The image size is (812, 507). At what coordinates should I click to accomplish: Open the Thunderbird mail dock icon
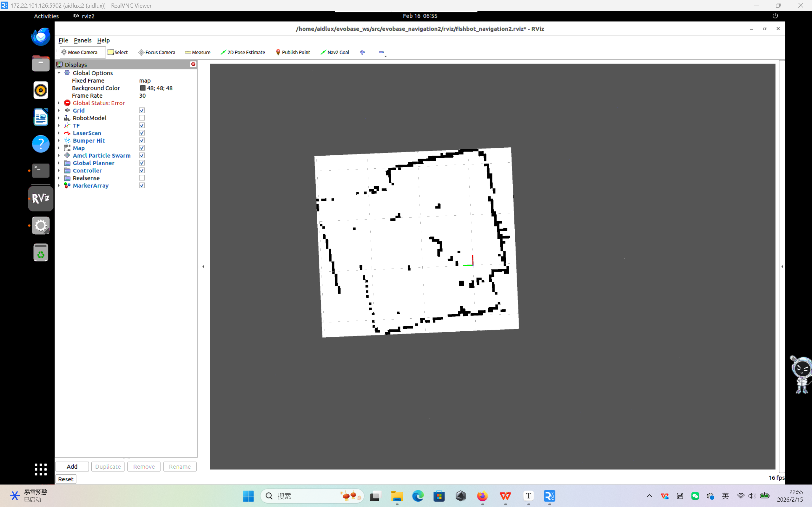[x=41, y=36]
